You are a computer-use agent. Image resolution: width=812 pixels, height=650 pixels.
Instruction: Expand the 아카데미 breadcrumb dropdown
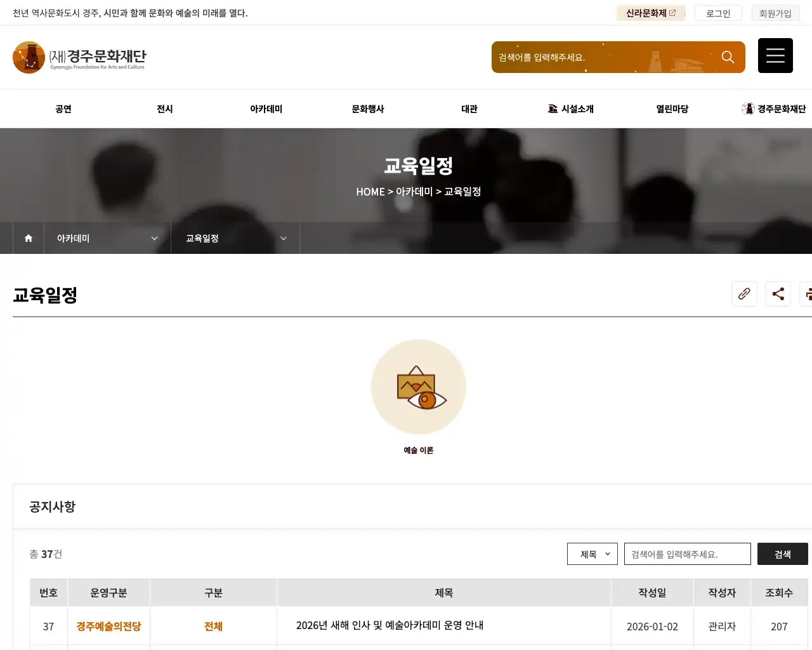[x=154, y=238]
